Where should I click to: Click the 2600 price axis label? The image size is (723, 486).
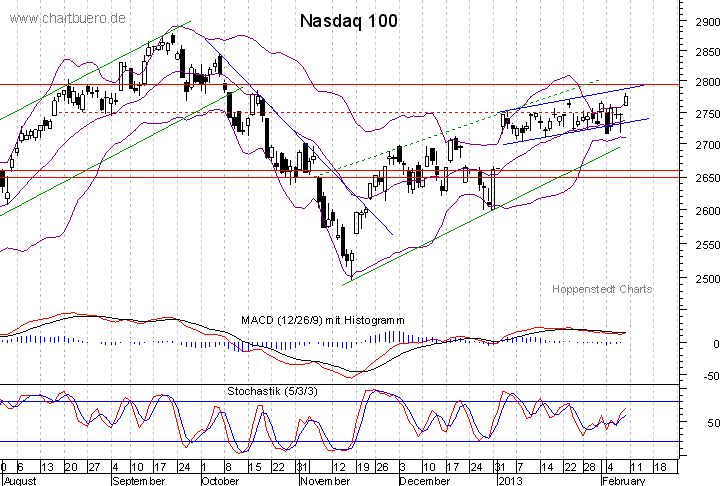pyautogui.click(x=708, y=211)
